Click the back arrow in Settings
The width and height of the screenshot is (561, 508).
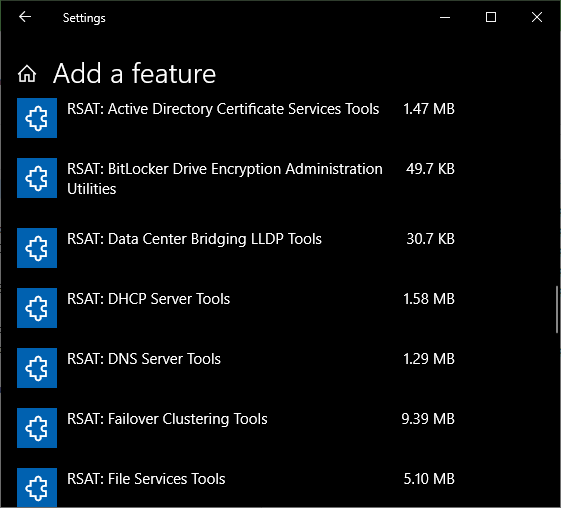tap(25, 17)
